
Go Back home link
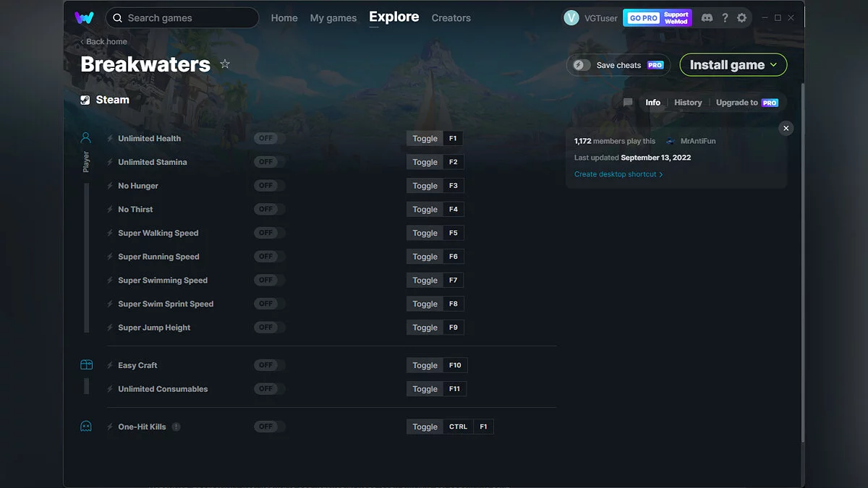coord(104,42)
